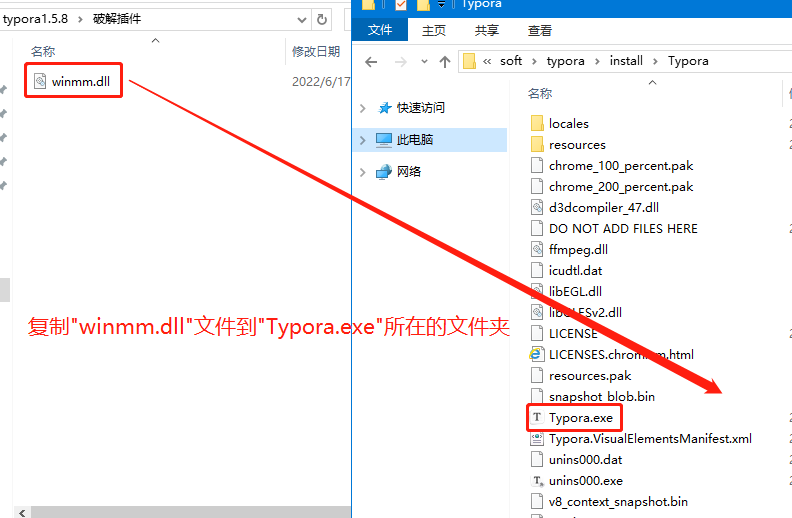Open the dropdown chevron after soft breadcrumb
The height and width of the screenshot is (518, 792).
coord(534,61)
